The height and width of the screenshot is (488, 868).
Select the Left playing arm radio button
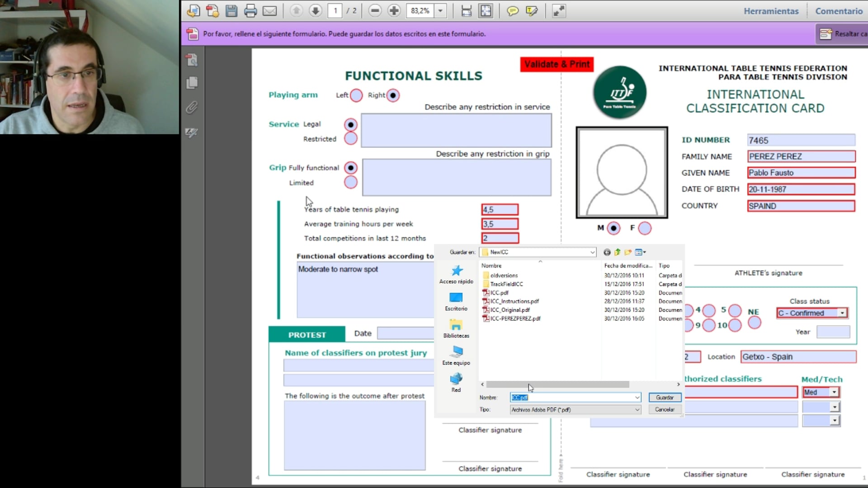(x=356, y=95)
